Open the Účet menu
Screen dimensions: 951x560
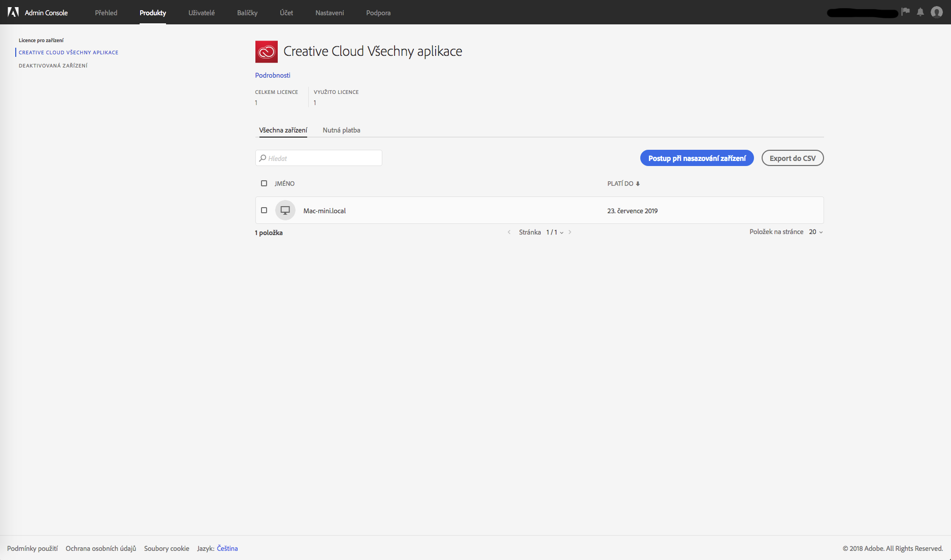pyautogui.click(x=286, y=13)
